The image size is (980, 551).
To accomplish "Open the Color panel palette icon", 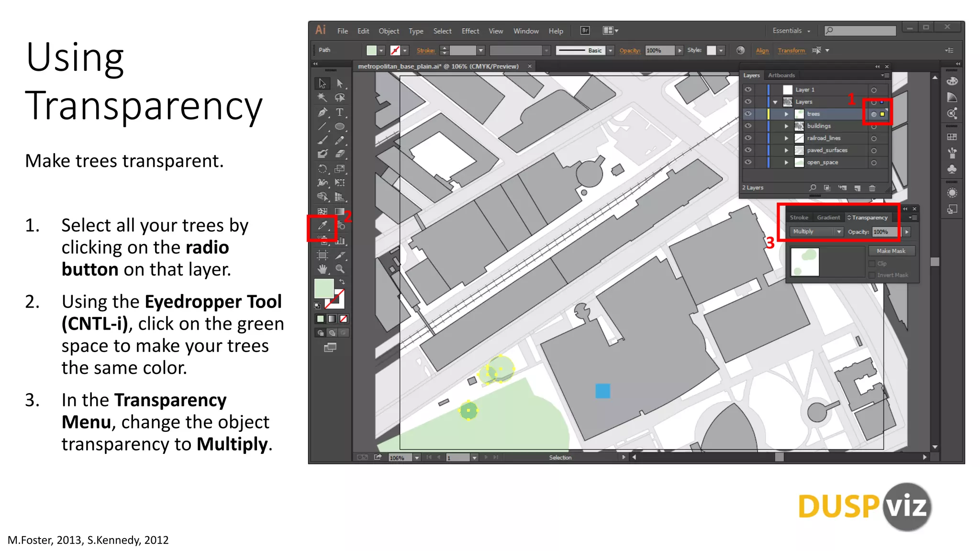I will click(x=952, y=81).
